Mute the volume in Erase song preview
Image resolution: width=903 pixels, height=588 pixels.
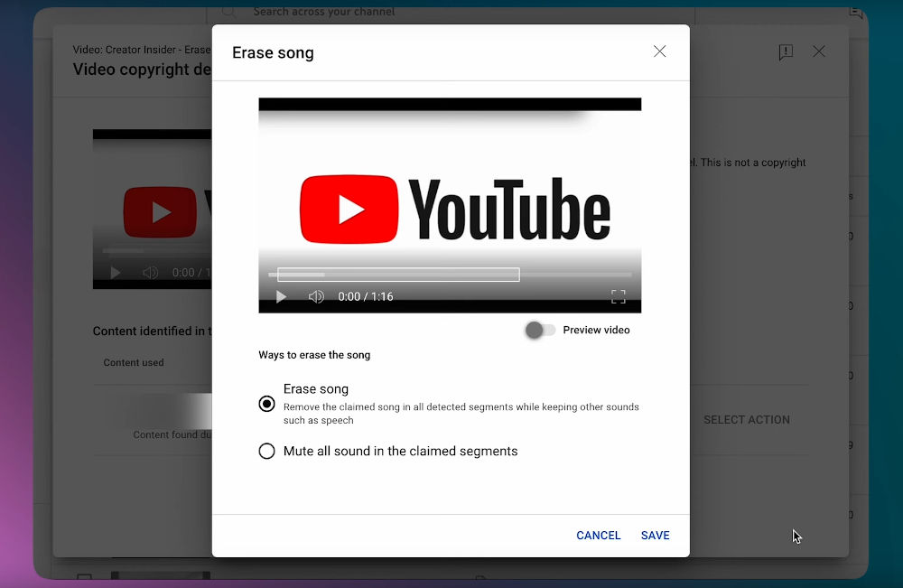click(315, 296)
